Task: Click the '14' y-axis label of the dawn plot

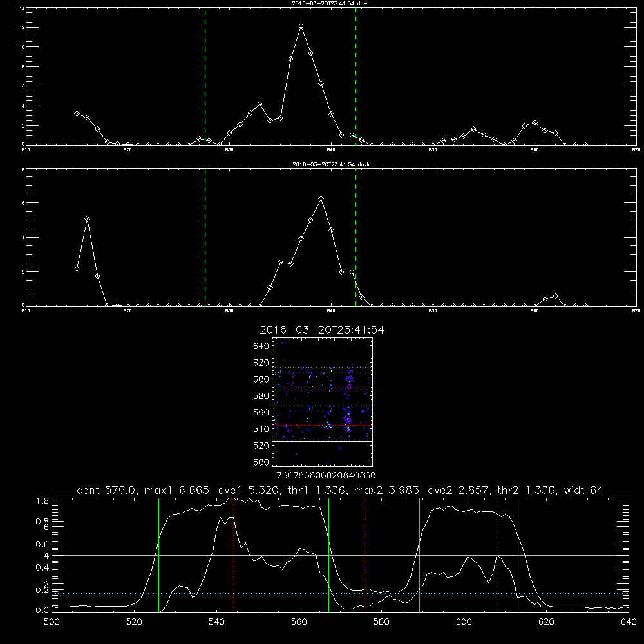Action: click(22, 8)
